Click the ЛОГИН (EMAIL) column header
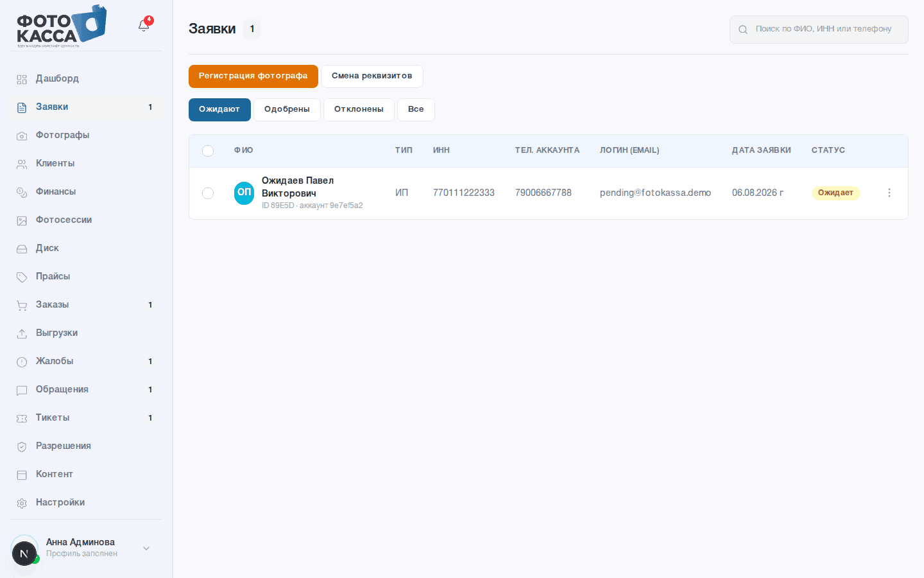The height and width of the screenshot is (578, 924). 629,150
